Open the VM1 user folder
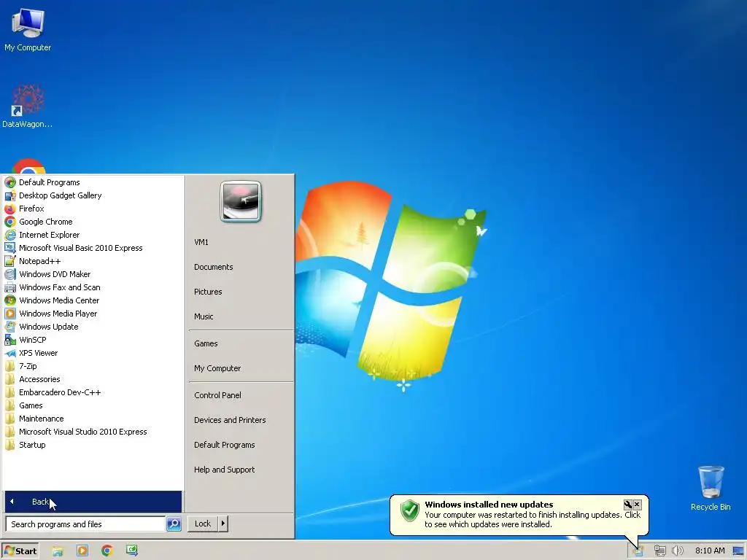The height and width of the screenshot is (560, 747). [x=201, y=242]
